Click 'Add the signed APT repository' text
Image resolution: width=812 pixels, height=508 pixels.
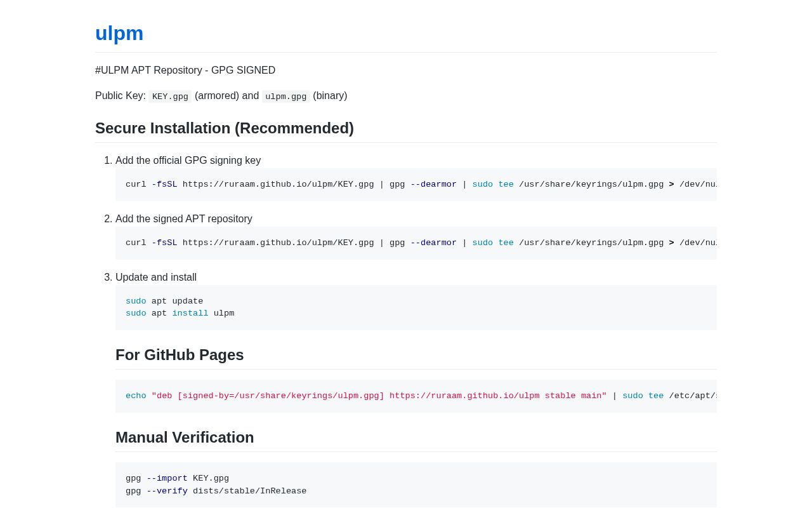coord(184,219)
